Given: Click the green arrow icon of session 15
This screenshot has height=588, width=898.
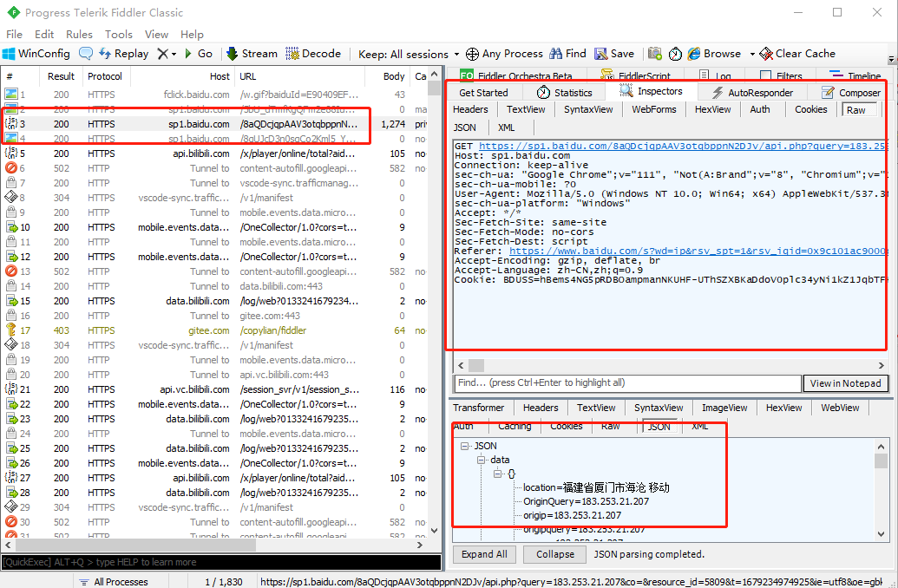Looking at the screenshot, I should 11,301.
